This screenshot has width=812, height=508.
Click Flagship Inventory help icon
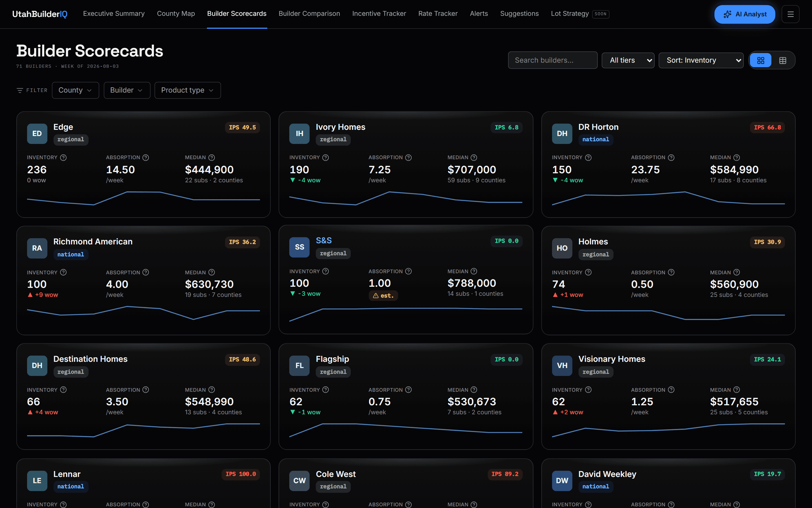pos(325,390)
